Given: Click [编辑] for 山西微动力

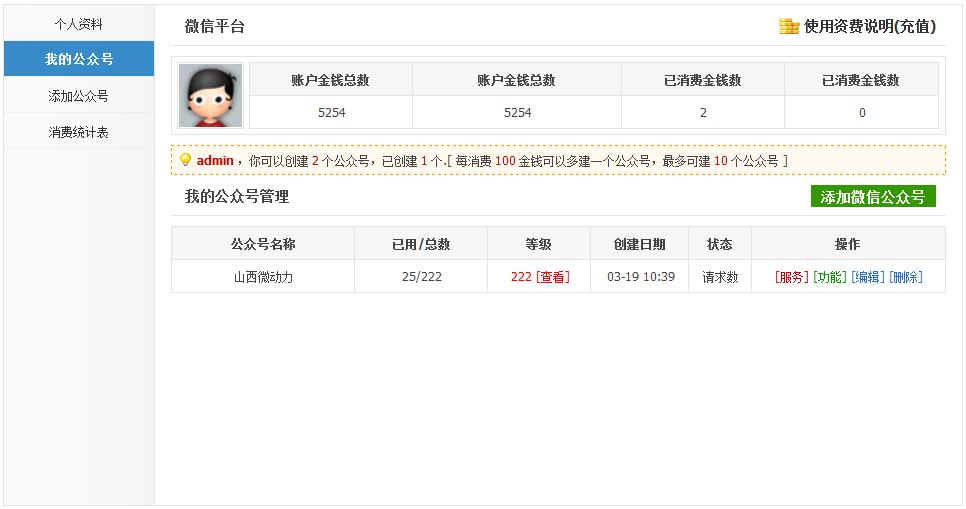Looking at the screenshot, I should [867, 277].
